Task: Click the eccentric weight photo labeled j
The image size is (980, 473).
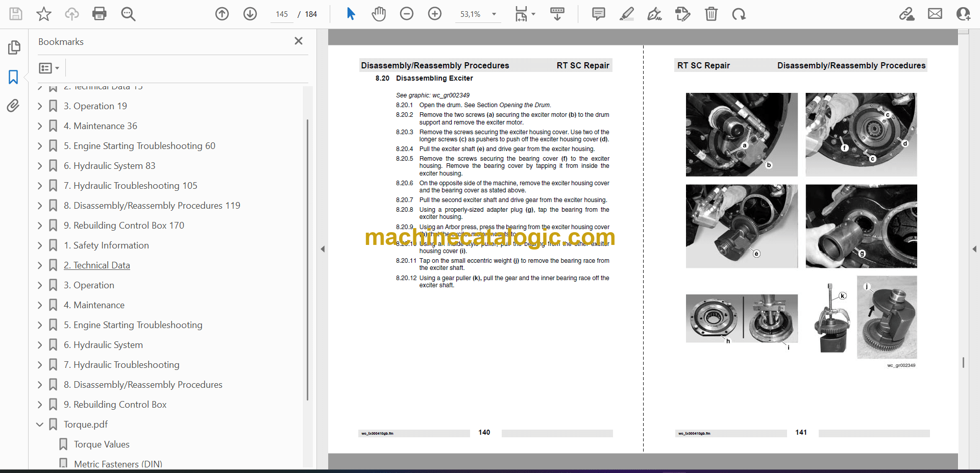Action: (x=887, y=317)
